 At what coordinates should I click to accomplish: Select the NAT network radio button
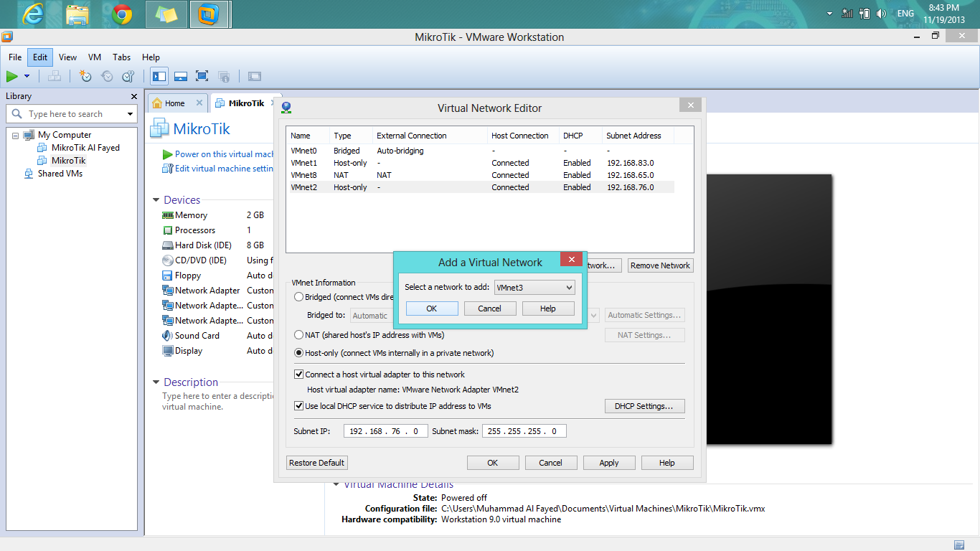pos(298,333)
